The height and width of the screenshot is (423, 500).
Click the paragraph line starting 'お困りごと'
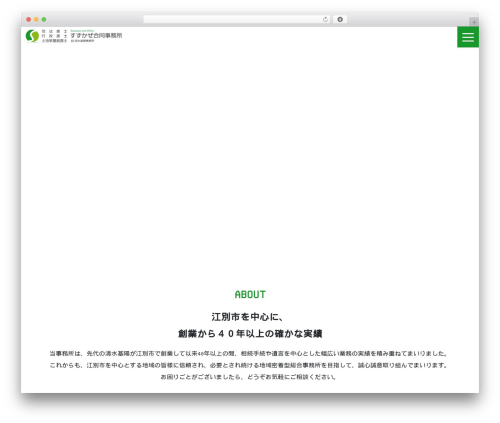[248, 377]
